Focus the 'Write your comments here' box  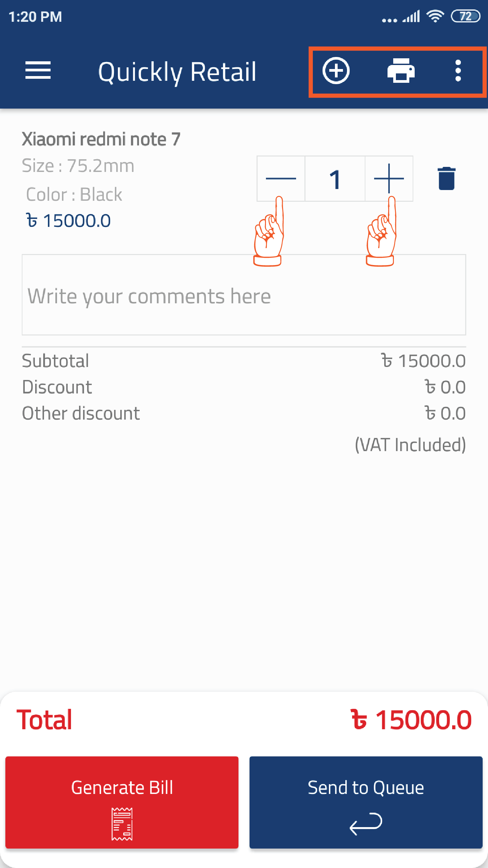[x=244, y=295]
